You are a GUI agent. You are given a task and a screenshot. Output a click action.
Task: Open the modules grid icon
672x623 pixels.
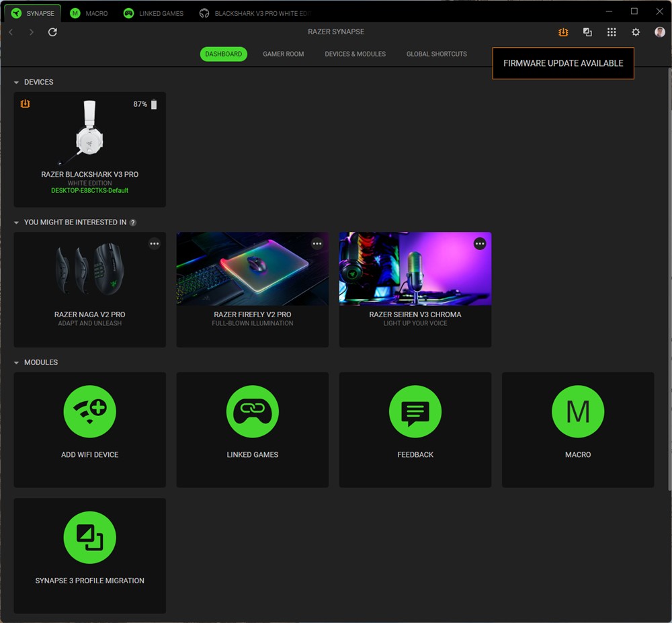pos(612,32)
